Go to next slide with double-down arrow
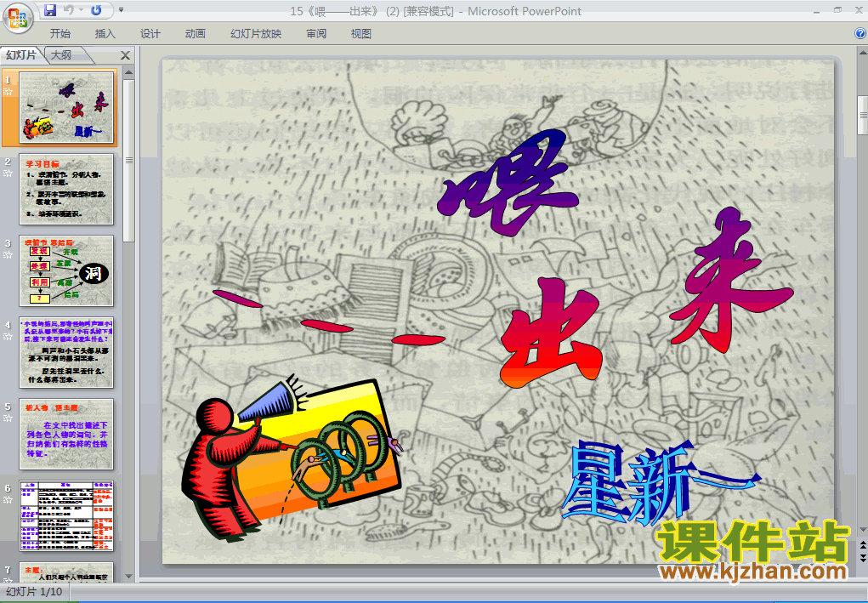 [x=862, y=558]
